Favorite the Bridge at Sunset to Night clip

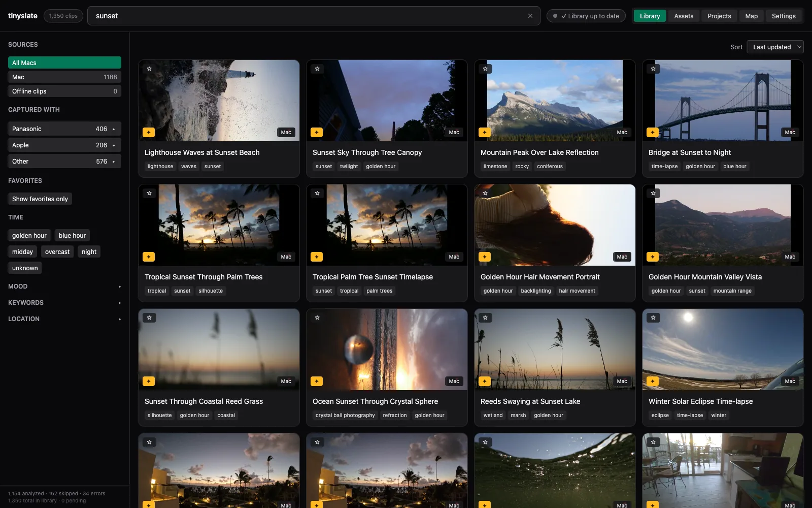tap(653, 69)
